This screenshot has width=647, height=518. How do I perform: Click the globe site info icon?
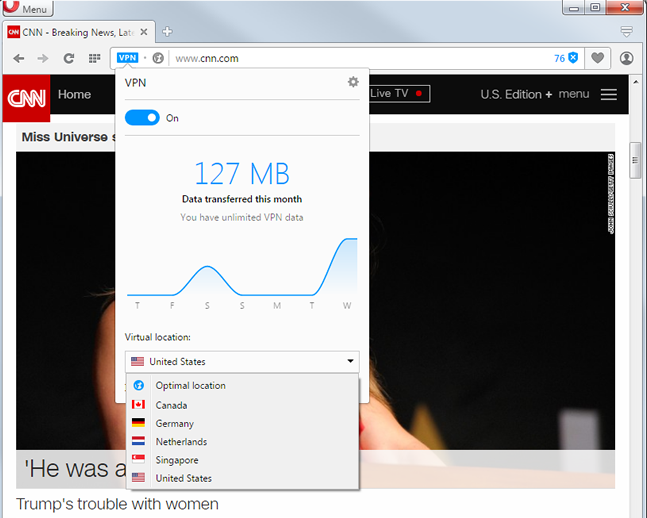158,58
